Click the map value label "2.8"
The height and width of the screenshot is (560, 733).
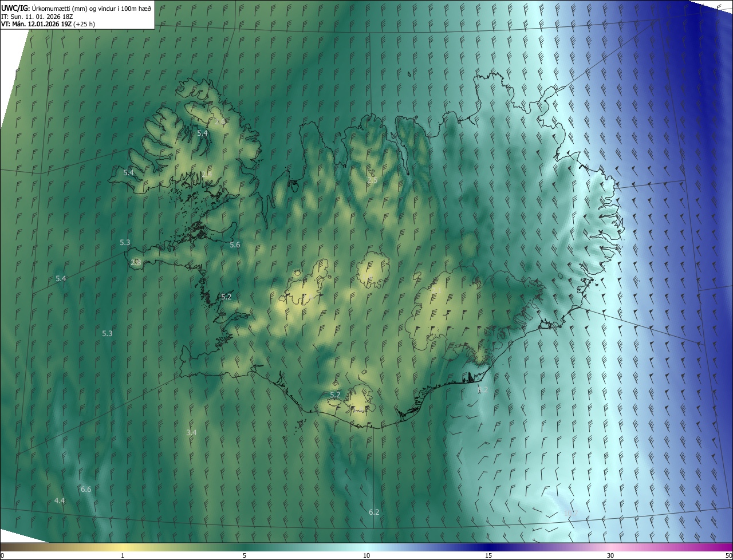pos(136,262)
